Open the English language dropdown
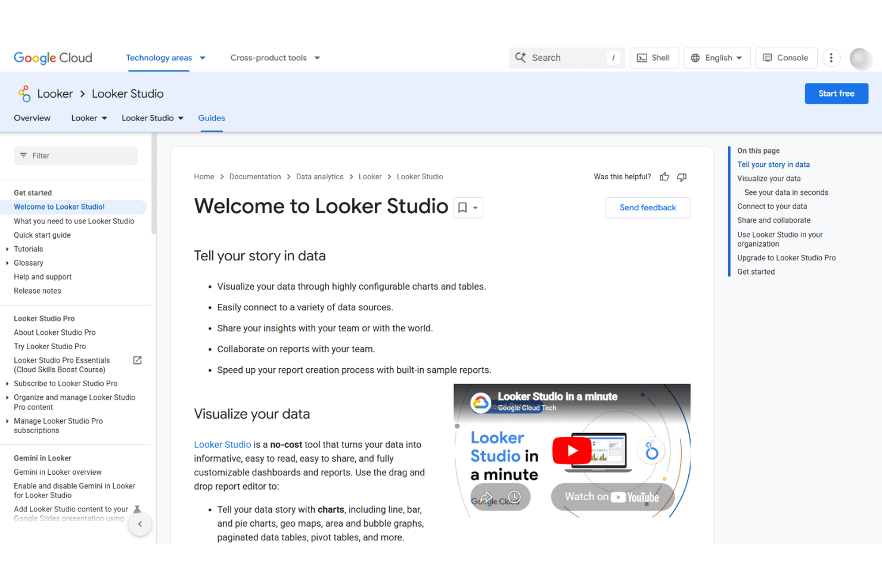This screenshot has height=588, width=882. click(x=717, y=58)
